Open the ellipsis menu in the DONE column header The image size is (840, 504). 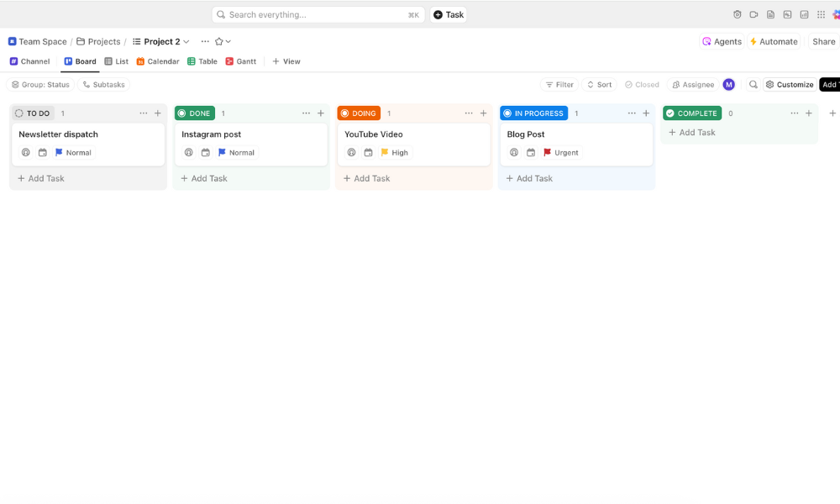(306, 113)
